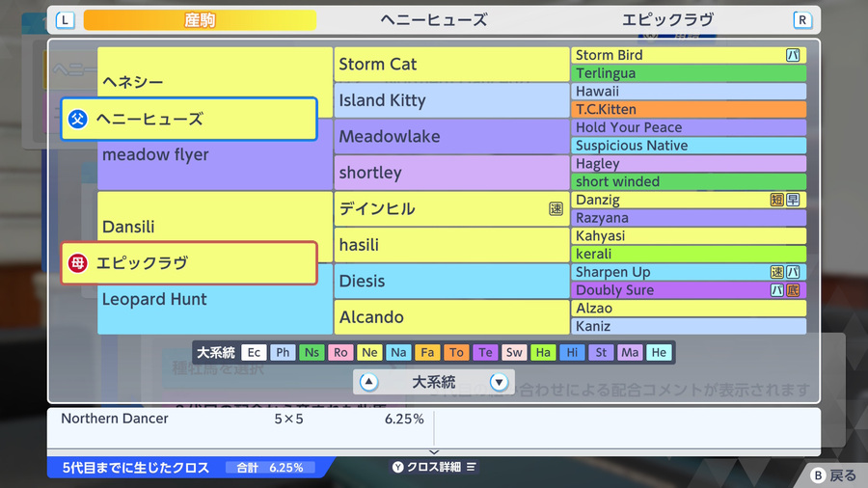Click the up arrow of 大系統 selector
The width and height of the screenshot is (868, 488).
pyautogui.click(x=368, y=382)
